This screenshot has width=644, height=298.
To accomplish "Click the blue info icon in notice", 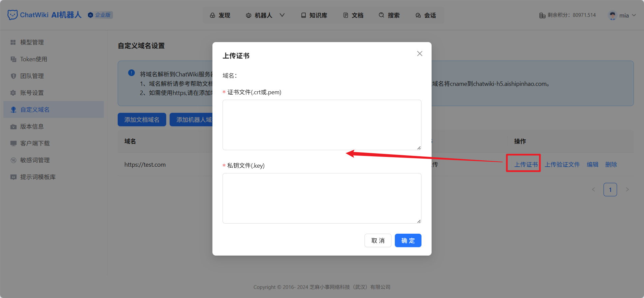I will click(131, 73).
